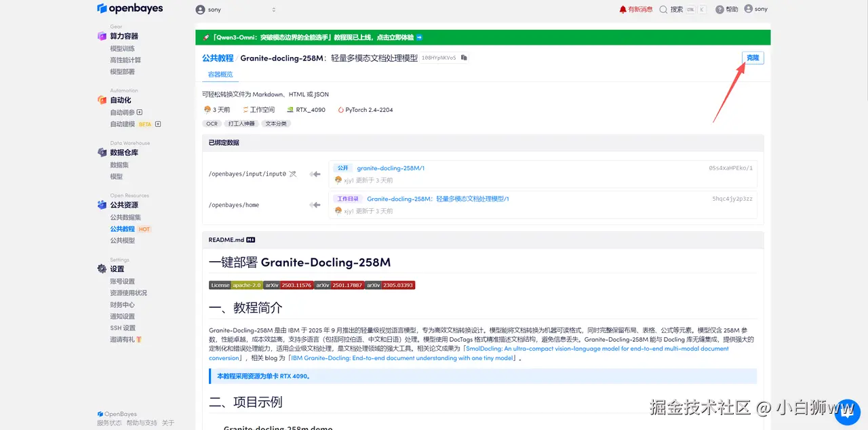The image size is (868, 430).
Task: Open the arXiv 2305.03393 badge
Action: [x=390, y=285]
